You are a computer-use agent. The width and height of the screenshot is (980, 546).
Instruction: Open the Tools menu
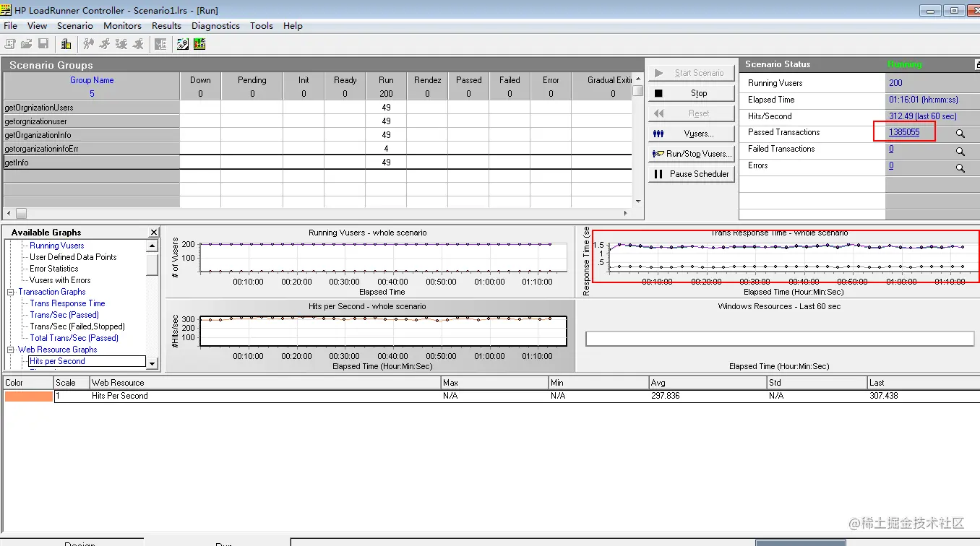coord(262,25)
